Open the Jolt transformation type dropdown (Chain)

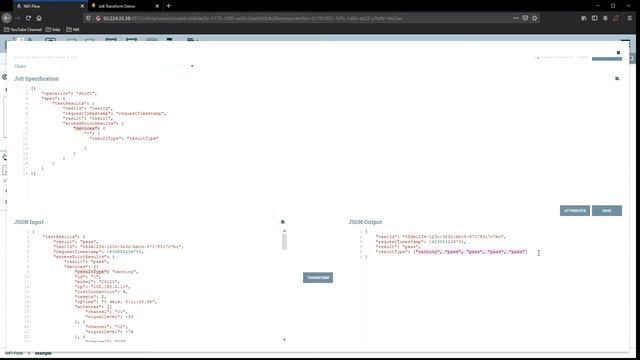[x=104, y=66]
